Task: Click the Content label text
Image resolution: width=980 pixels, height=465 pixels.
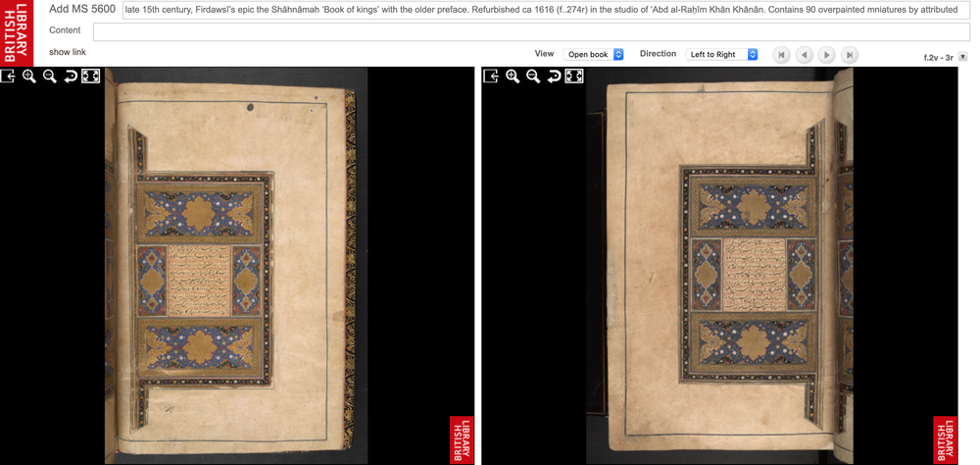Action: 65,30
